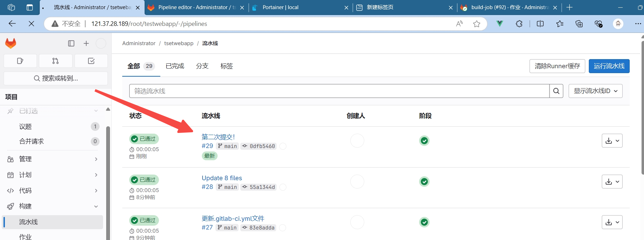Viewport: 644px width, 240px height.
Task: Switch to Pipeline editor browser tab
Action: pyautogui.click(x=197, y=7)
